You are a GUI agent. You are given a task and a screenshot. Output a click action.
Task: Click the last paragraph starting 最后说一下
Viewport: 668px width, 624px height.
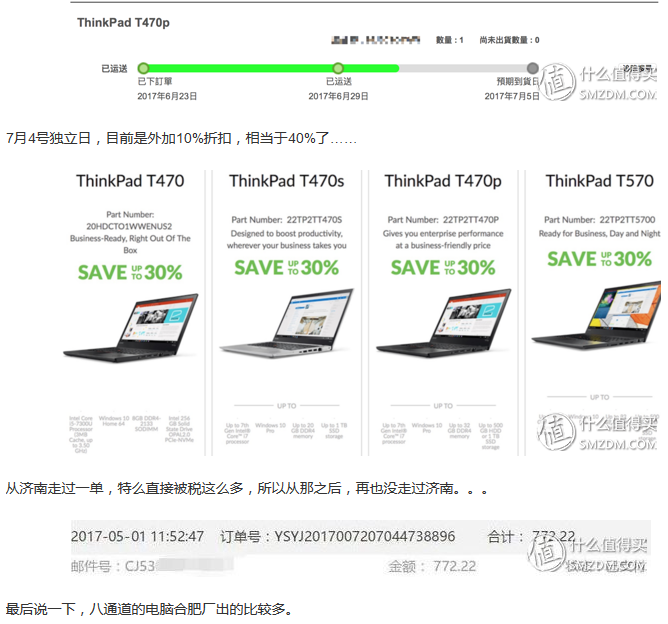[x=150, y=609]
